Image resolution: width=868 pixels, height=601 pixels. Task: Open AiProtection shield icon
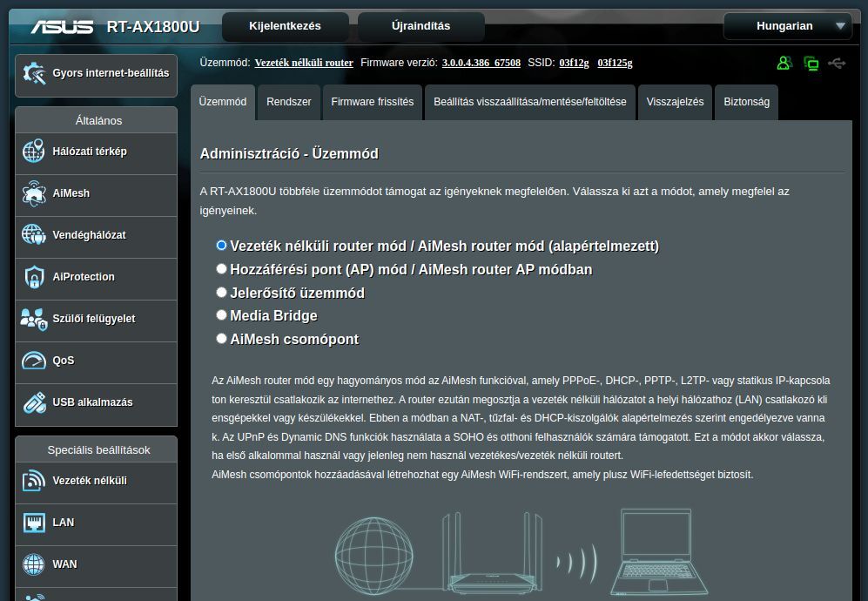point(34,277)
